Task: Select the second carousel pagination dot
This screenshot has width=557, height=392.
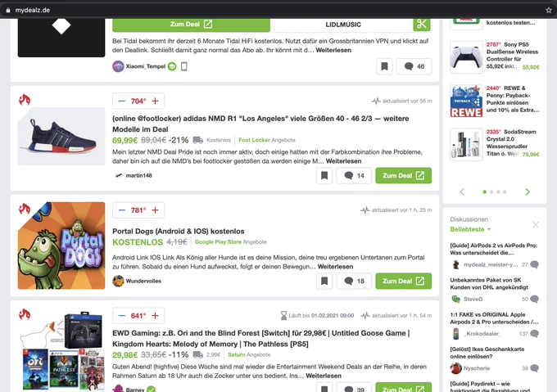Action: [x=491, y=192]
